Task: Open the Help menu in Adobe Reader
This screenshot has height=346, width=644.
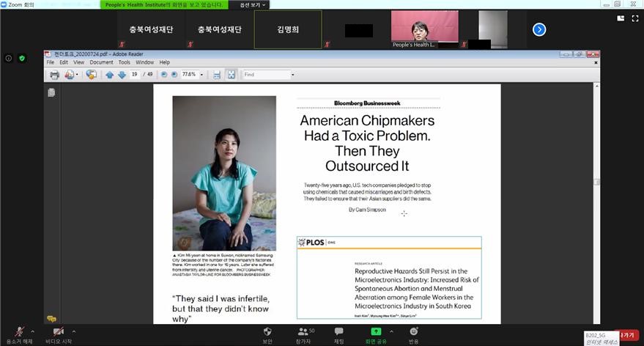Action: click(x=165, y=62)
